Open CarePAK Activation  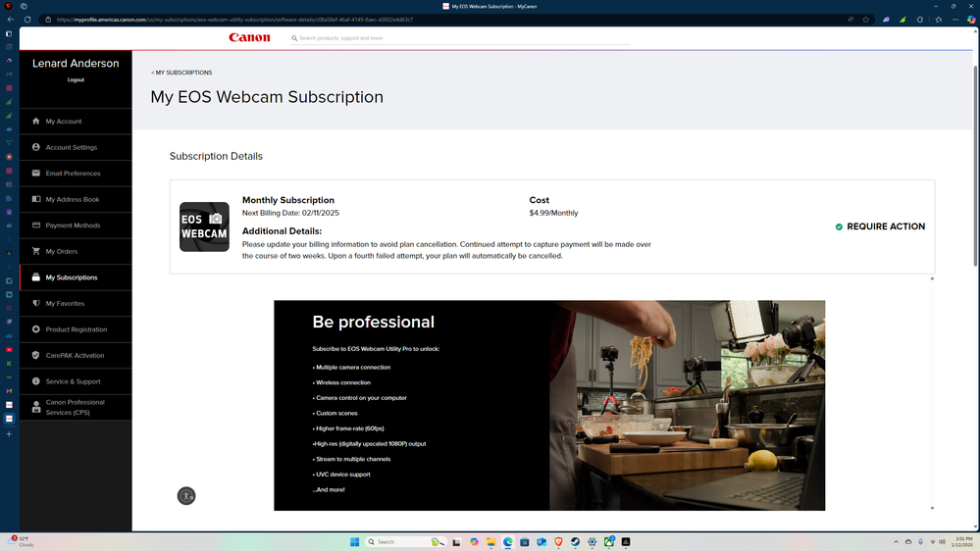point(76,356)
